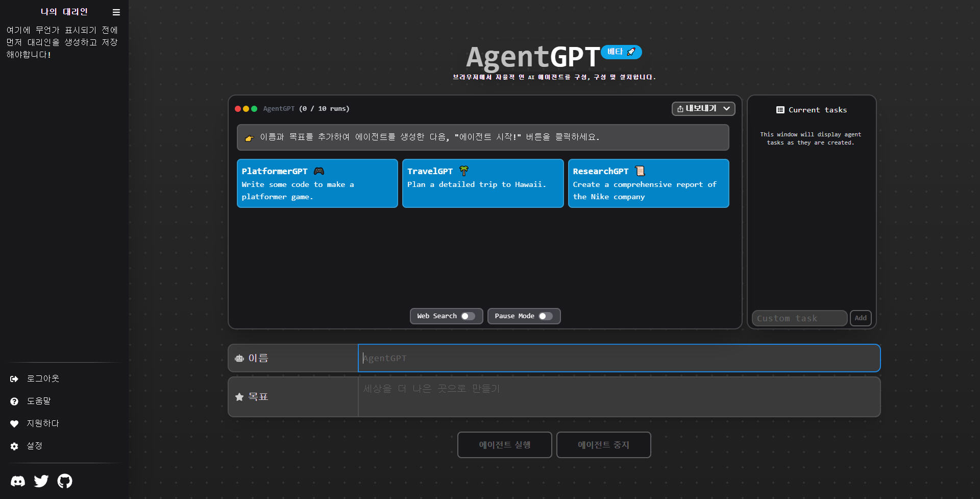This screenshot has height=499, width=980.
Task: Click the Twitter bird icon
Action: 41,481
